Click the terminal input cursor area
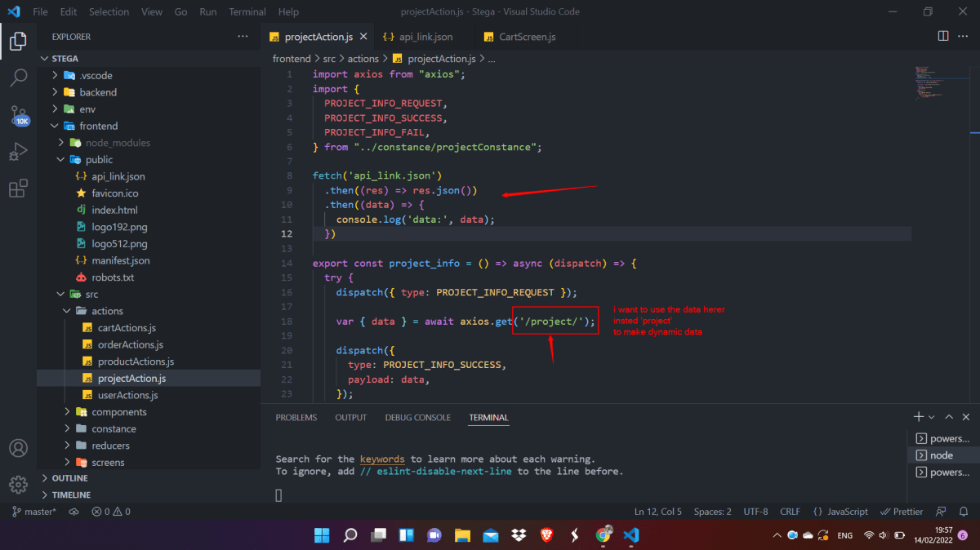Screen dimensions: 980x550 click(278, 495)
